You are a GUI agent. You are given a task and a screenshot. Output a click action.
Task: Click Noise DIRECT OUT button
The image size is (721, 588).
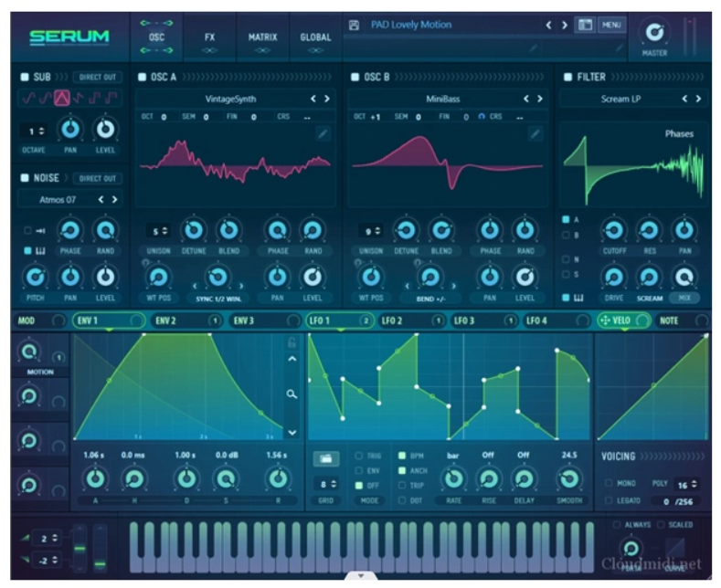[x=98, y=178]
